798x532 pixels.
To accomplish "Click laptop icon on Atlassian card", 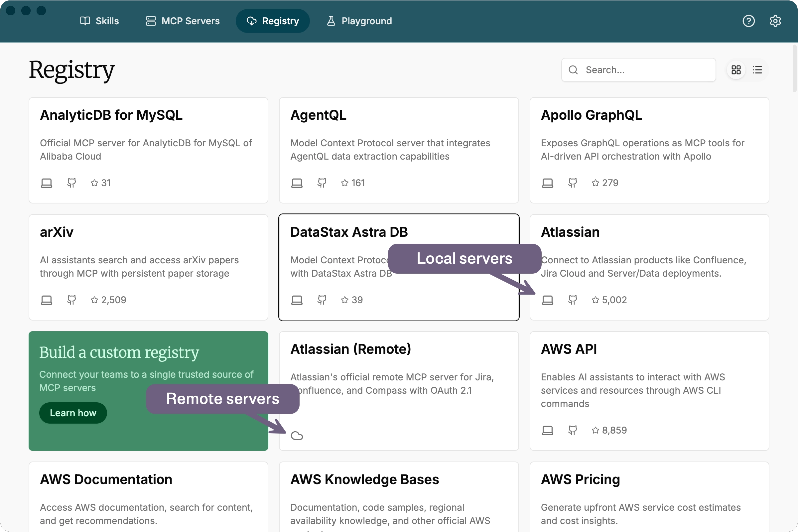I will (x=548, y=300).
